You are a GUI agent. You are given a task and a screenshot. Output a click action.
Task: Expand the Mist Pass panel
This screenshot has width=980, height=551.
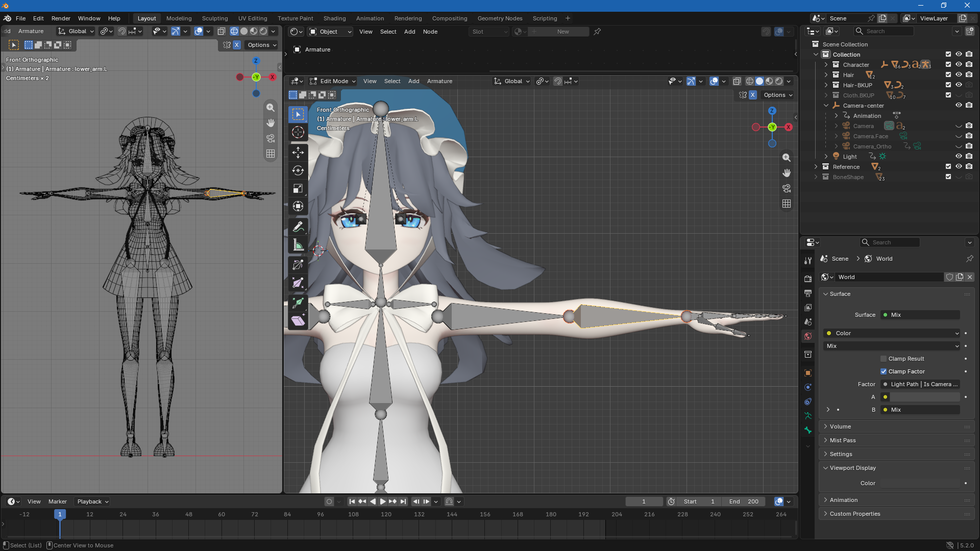(x=843, y=440)
